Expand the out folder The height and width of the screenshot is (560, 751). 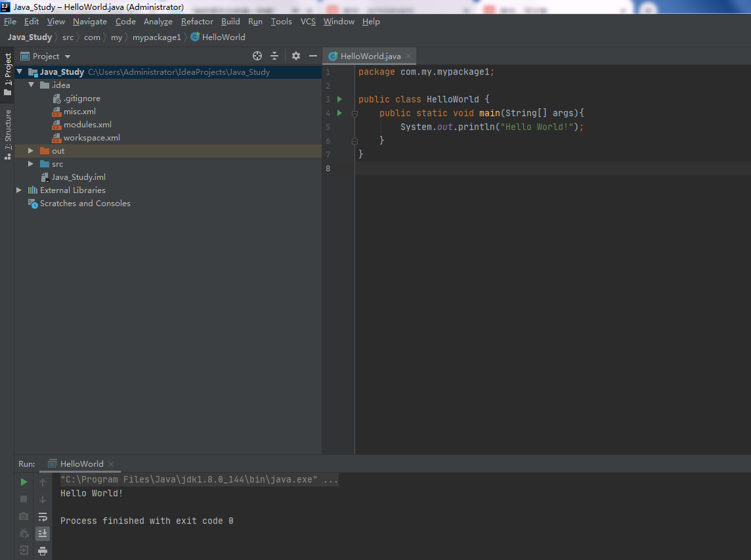[x=31, y=151]
